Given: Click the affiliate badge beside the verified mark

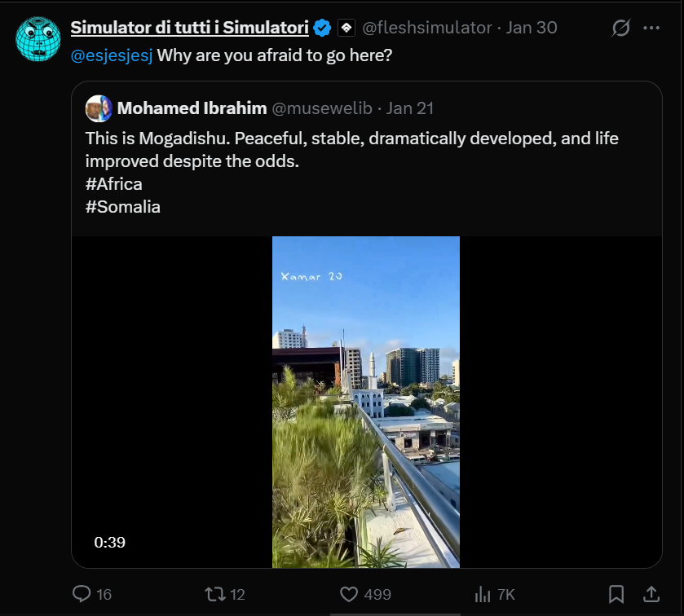Looking at the screenshot, I should [346, 28].
